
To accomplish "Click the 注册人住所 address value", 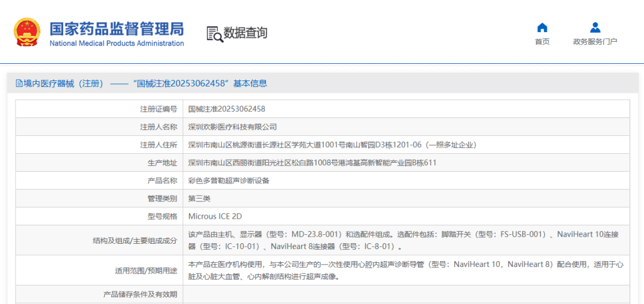I will click(332, 145).
